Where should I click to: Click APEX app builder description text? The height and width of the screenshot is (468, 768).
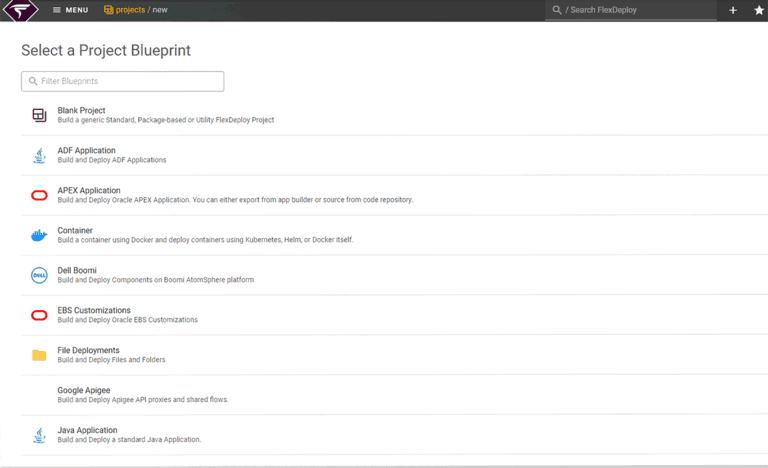click(x=235, y=200)
